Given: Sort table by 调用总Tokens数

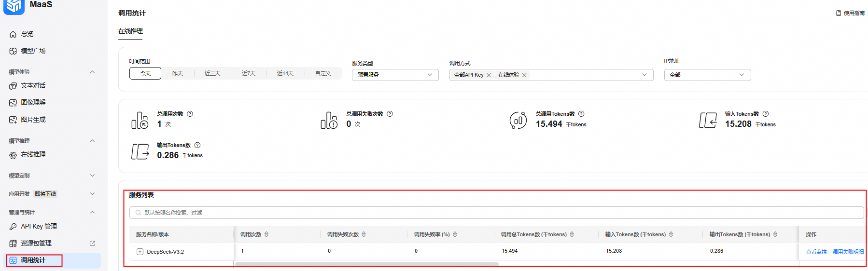Looking at the screenshot, I should point(572,234).
